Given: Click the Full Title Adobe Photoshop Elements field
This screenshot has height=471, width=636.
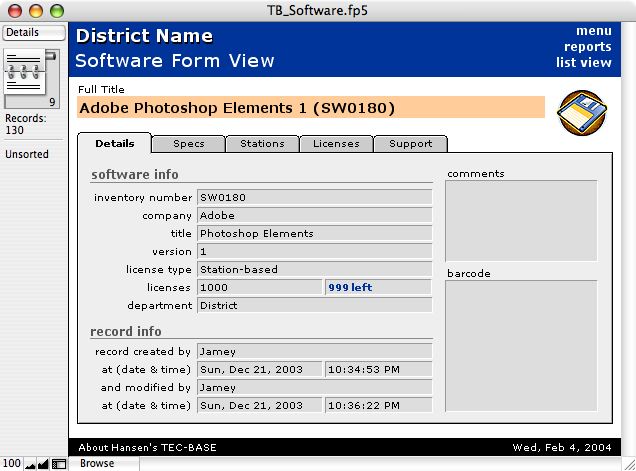Looking at the screenshot, I should (x=311, y=108).
